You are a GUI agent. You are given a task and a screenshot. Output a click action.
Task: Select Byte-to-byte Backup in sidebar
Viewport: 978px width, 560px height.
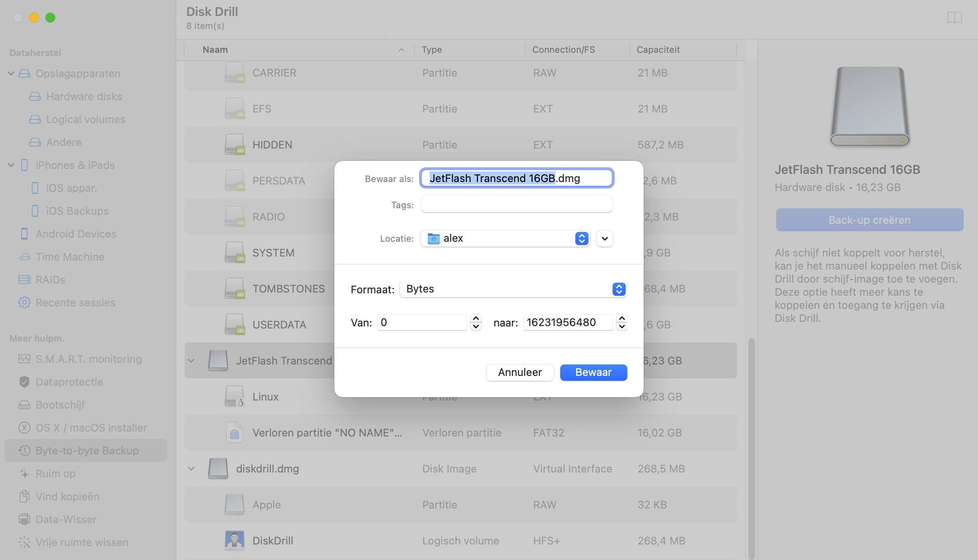pos(86,451)
